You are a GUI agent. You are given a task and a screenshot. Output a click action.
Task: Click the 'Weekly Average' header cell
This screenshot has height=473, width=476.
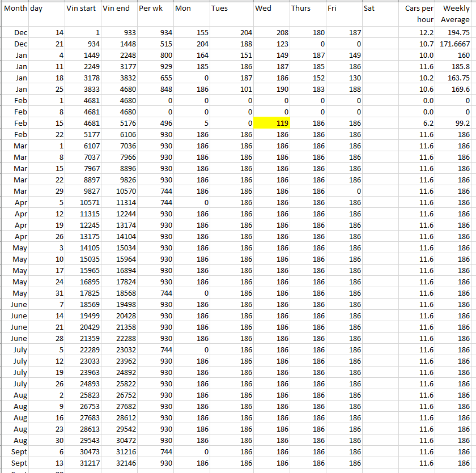coord(454,14)
